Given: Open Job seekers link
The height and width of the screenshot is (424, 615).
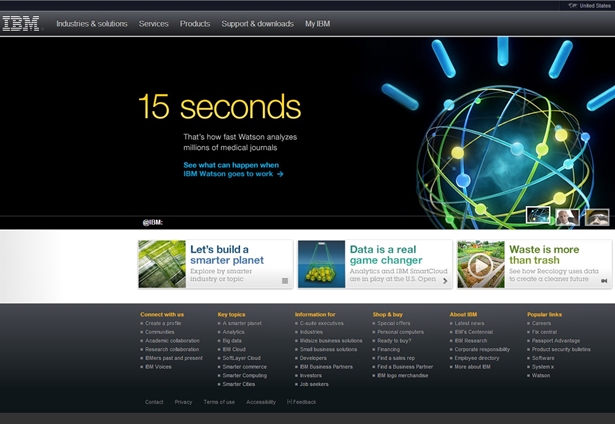Looking at the screenshot, I should pos(314,384).
